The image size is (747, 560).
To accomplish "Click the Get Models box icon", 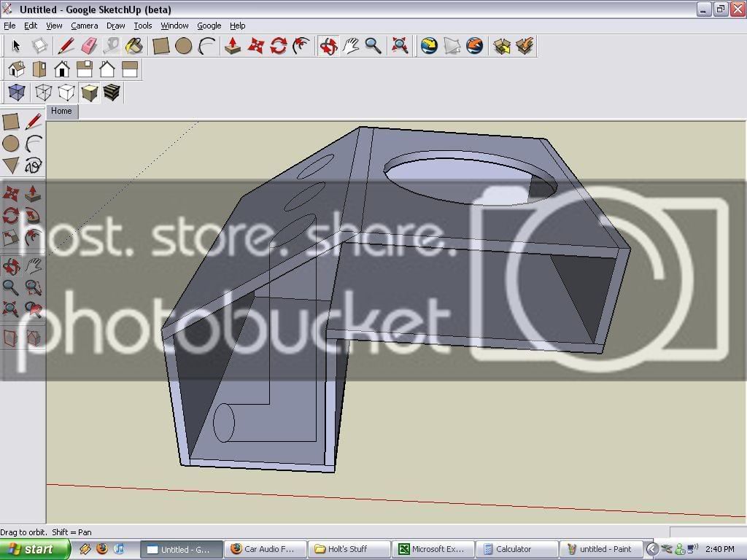I will (501, 46).
